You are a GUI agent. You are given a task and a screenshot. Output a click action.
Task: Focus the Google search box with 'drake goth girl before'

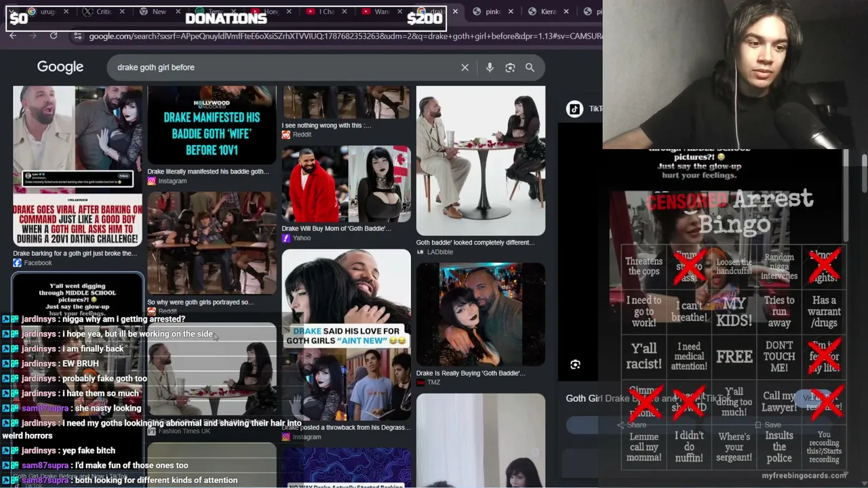pos(285,67)
